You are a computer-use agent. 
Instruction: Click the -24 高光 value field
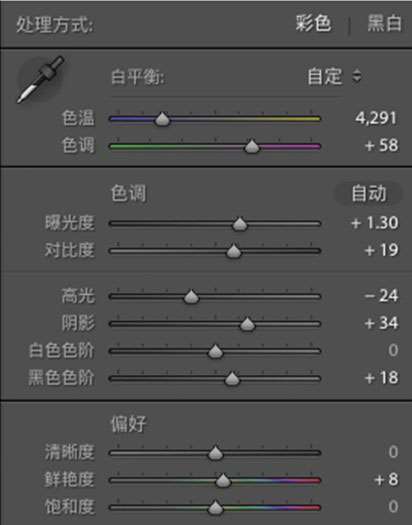382,296
